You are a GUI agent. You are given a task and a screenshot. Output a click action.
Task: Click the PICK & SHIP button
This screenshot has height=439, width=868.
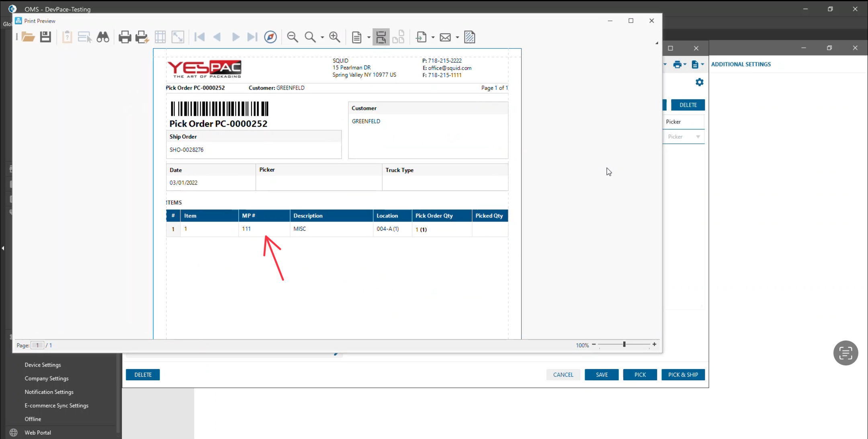[x=683, y=375]
